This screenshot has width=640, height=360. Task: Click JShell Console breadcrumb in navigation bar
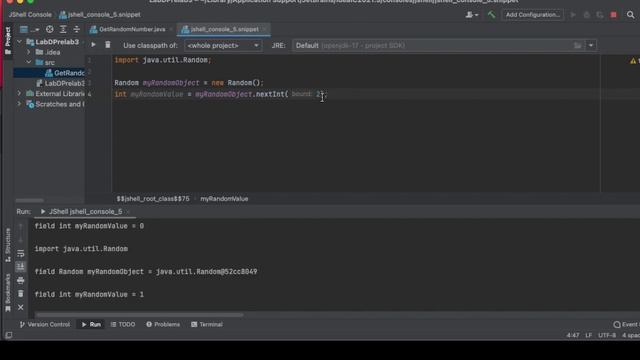pyautogui.click(x=30, y=15)
